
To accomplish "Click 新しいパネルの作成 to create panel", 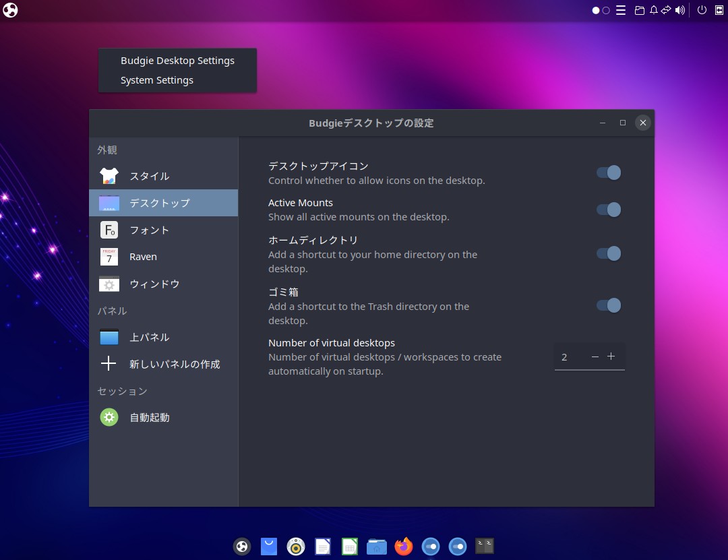I will [163, 364].
